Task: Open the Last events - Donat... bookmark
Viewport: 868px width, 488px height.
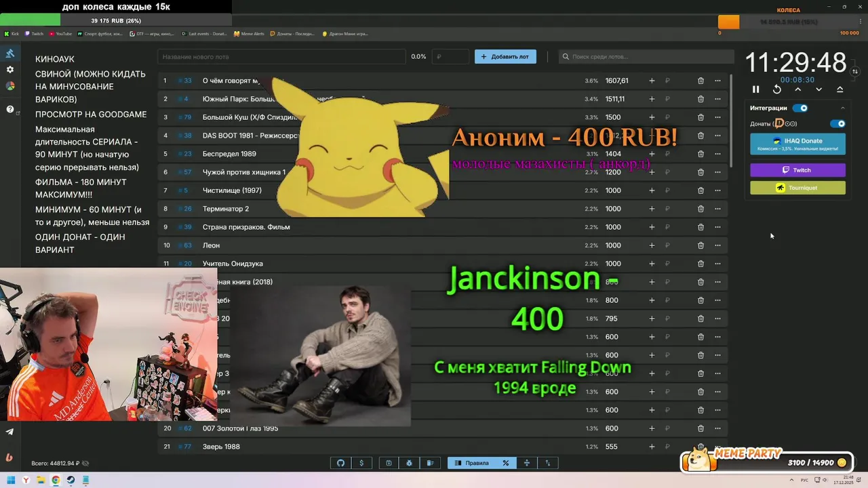Action: 205,33
